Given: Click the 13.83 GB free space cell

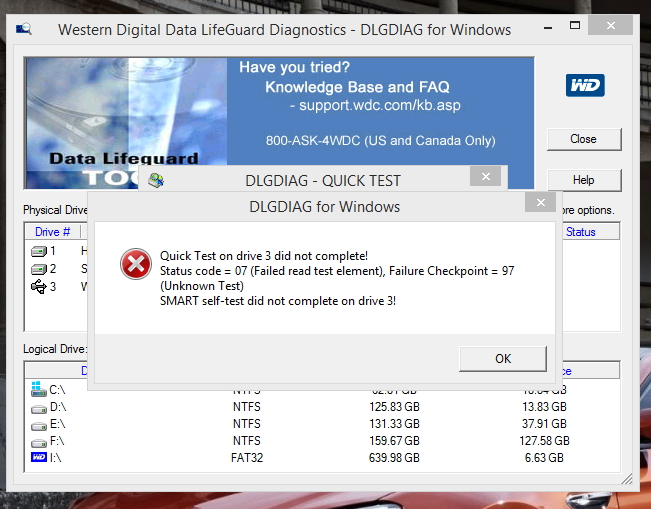Looking at the screenshot, I should [544, 406].
